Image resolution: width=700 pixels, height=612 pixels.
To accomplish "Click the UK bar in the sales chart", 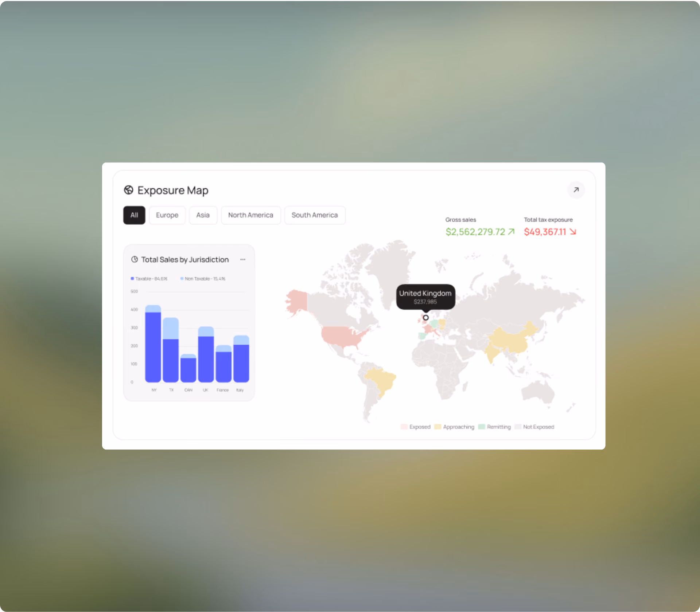I will 206,354.
